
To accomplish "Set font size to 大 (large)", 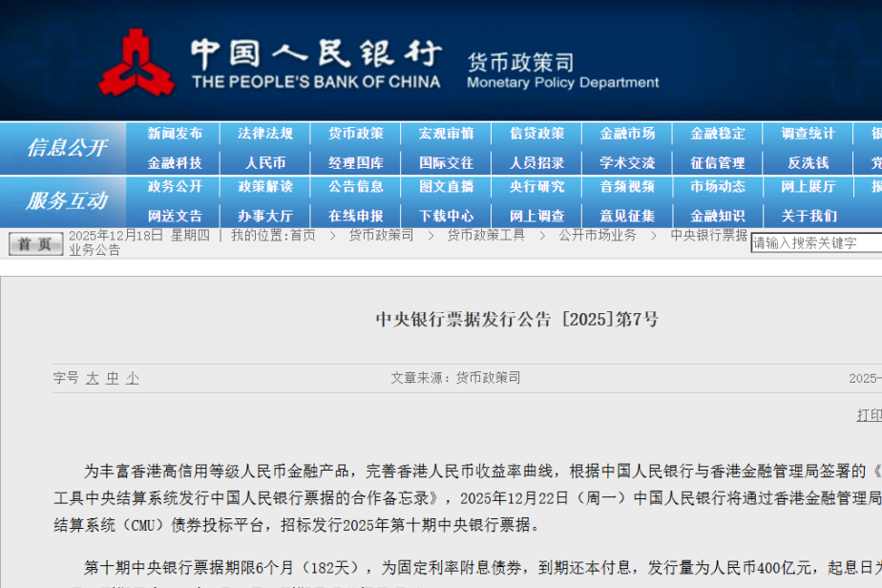I will [x=92, y=378].
